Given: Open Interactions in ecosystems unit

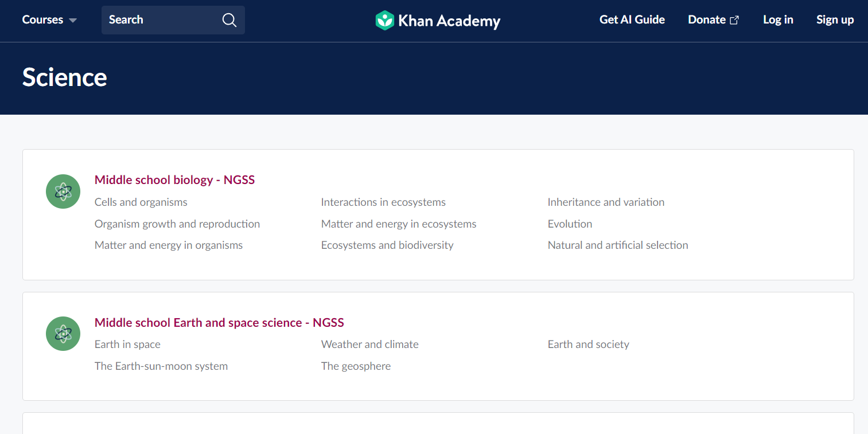Looking at the screenshot, I should [x=383, y=202].
